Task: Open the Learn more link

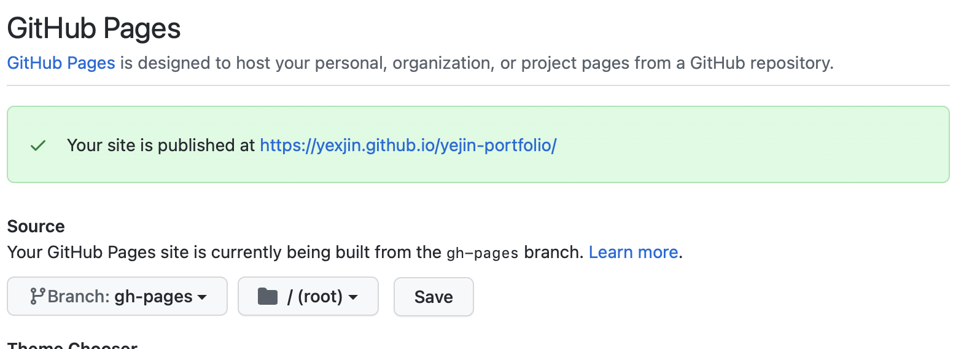Action: tap(633, 252)
